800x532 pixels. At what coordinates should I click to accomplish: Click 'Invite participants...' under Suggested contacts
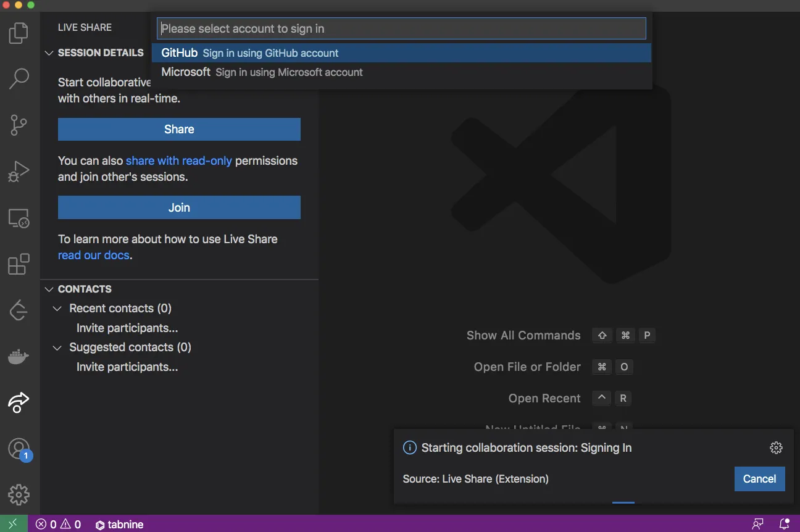[127, 367]
